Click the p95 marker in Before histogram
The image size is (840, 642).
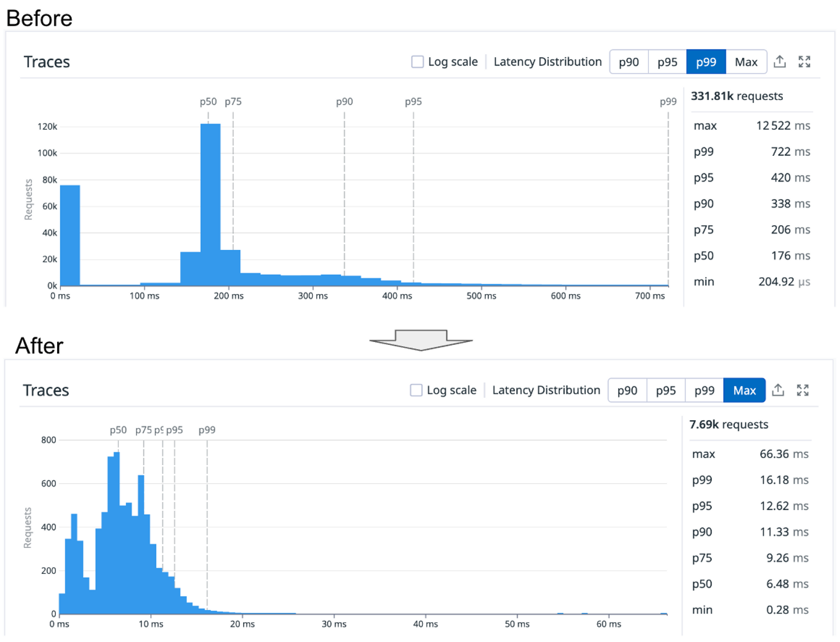[414, 102]
